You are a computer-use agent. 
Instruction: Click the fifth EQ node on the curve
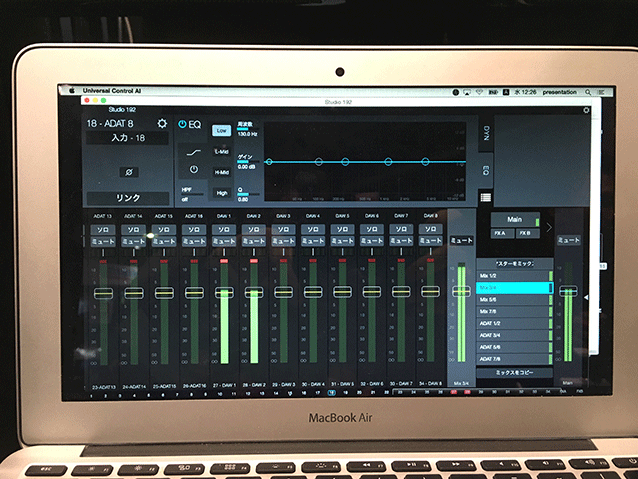pyautogui.click(x=425, y=162)
